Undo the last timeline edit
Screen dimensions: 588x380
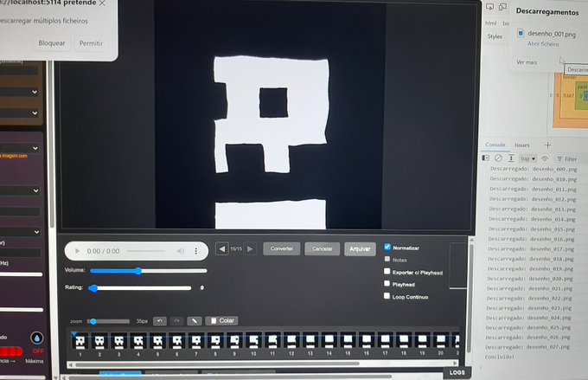click(160, 321)
